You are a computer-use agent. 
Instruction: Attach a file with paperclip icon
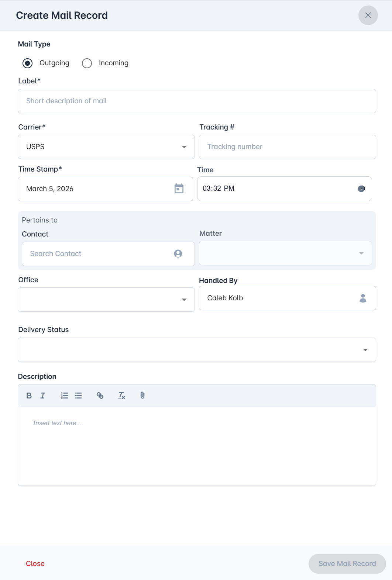click(x=142, y=396)
